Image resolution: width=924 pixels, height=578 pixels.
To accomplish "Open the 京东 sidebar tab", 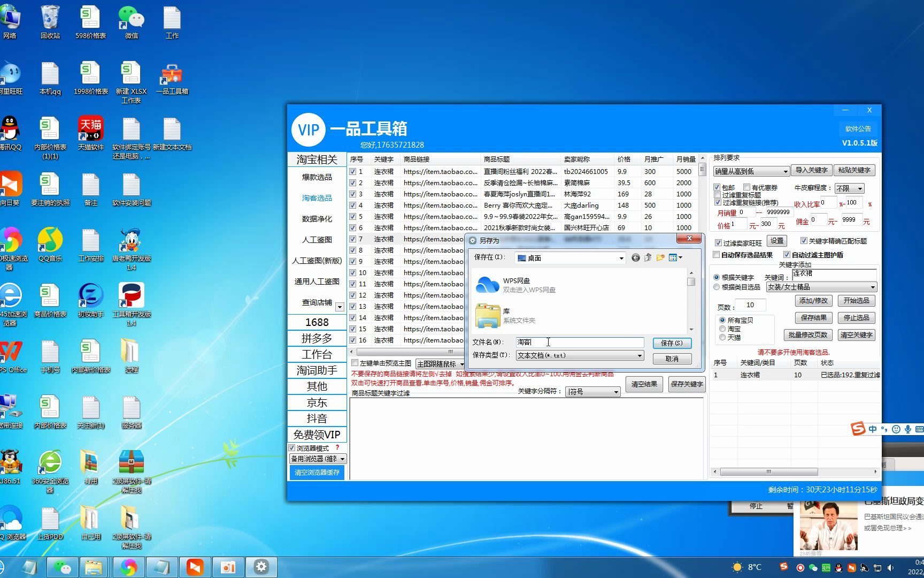I will pos(317,402).
